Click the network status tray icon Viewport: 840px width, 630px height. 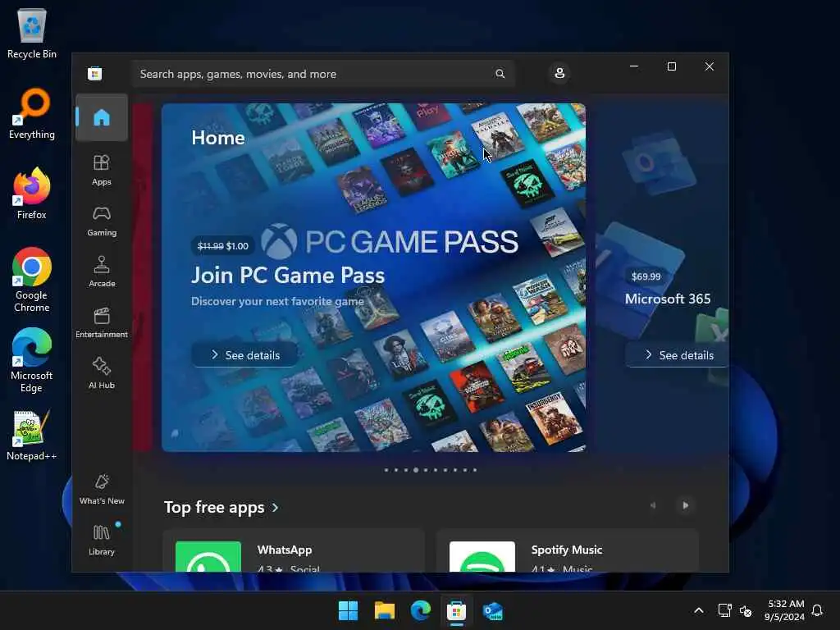tap(724, 610)
